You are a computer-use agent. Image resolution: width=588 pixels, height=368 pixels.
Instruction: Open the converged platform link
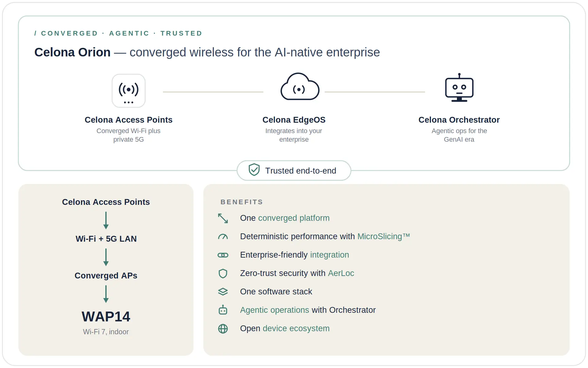pos(294,218)
